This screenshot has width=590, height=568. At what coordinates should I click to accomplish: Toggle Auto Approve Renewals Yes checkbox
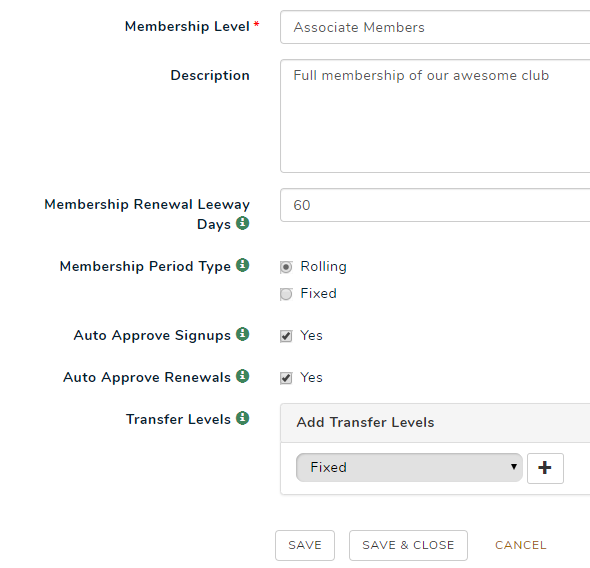coord(286,378)
